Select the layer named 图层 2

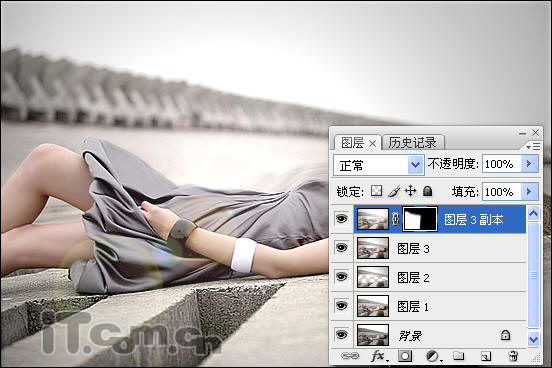413,278
